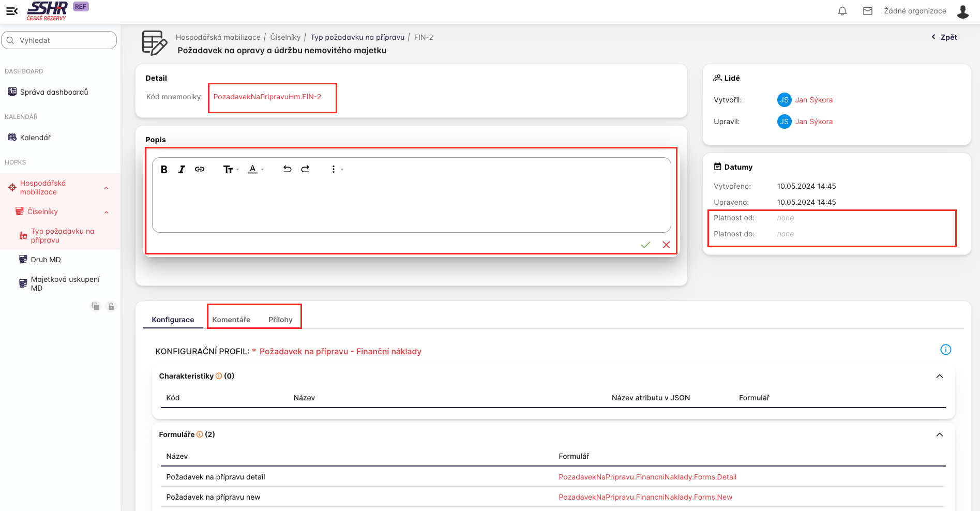Switch to the Přílohy tab

click(x=280, y=320)
